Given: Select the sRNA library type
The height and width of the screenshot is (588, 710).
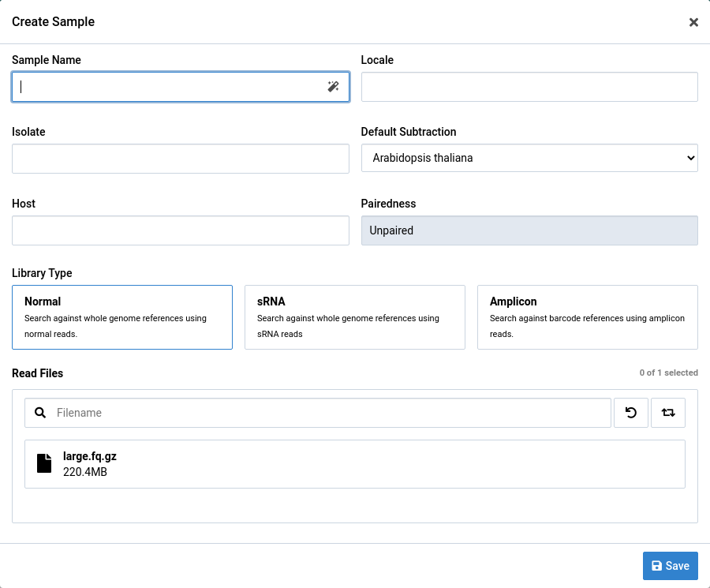Looking at the screenshot, I should tap(354, 316).
